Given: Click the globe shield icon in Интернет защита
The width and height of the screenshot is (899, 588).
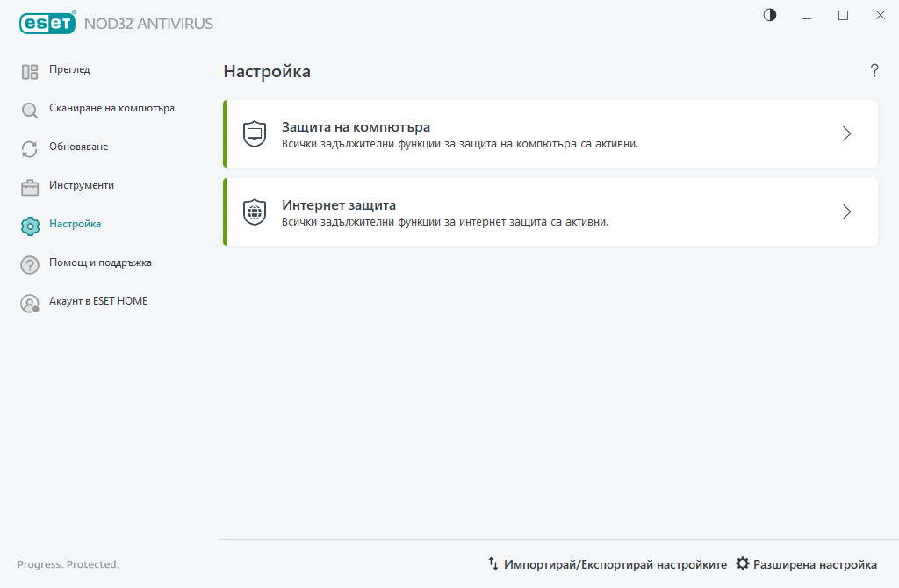Looking at the screenshot, I should pyautogui.click(x=255, y=212).
